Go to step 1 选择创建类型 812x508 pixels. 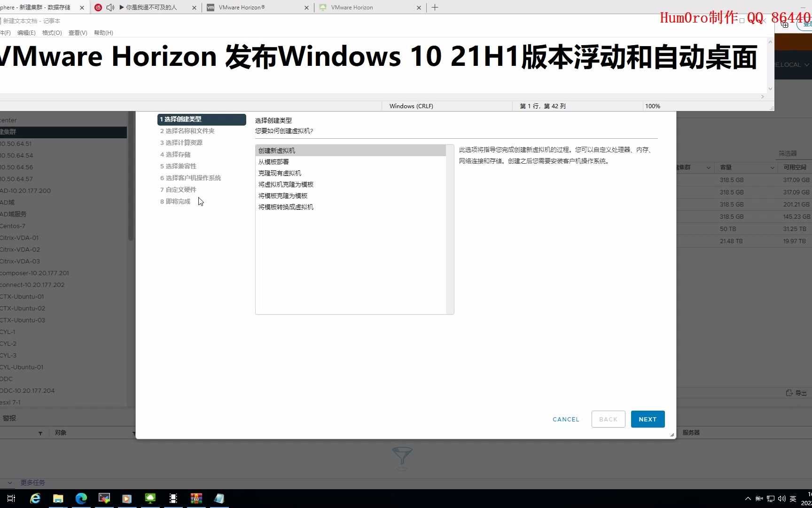tap(202, 119)
